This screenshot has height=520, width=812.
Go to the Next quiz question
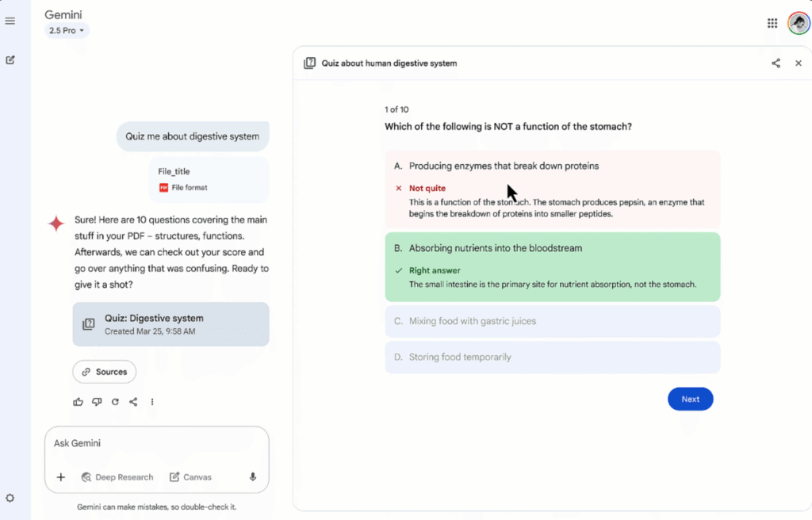[691, 400]
